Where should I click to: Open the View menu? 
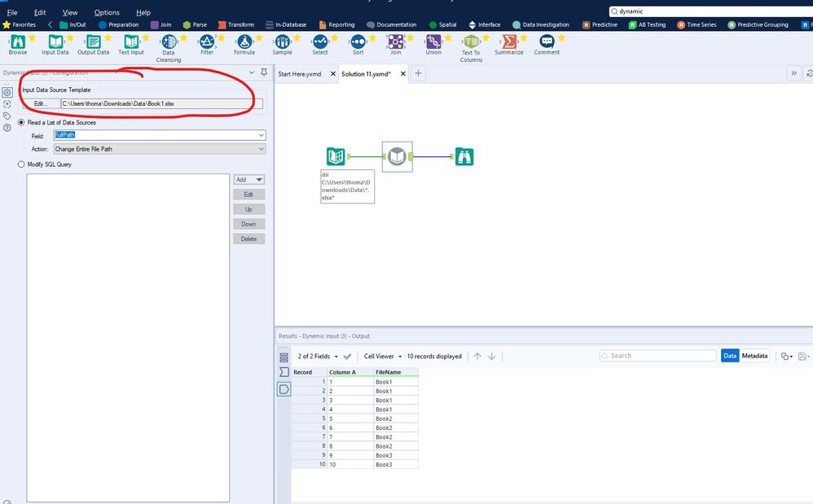[x=70, y=12]
